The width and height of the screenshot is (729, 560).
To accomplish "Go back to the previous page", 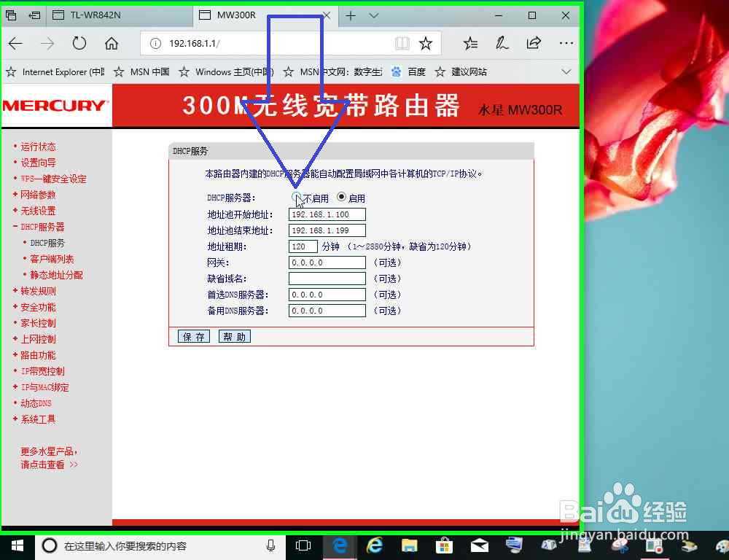I will tap(15, 44).
